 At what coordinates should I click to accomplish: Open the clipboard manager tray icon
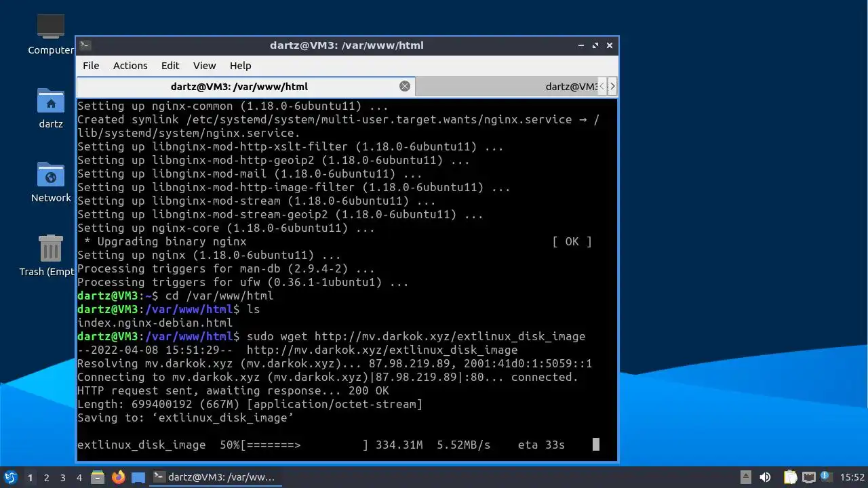(791, 477)
